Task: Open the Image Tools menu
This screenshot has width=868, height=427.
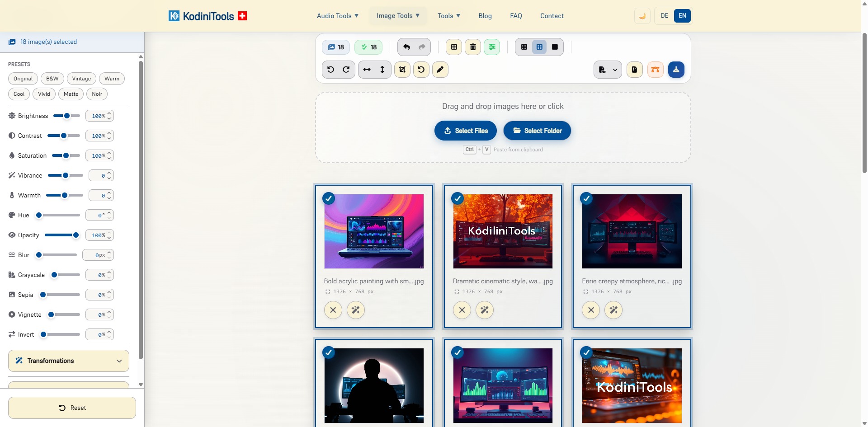Action: pyautogui.click(x=398, y=16)
